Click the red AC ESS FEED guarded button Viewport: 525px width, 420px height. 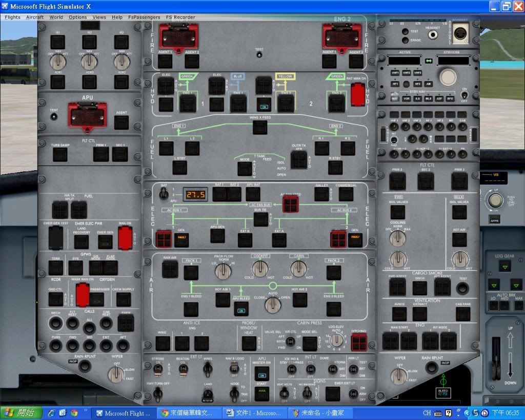(x=290, y=204)
